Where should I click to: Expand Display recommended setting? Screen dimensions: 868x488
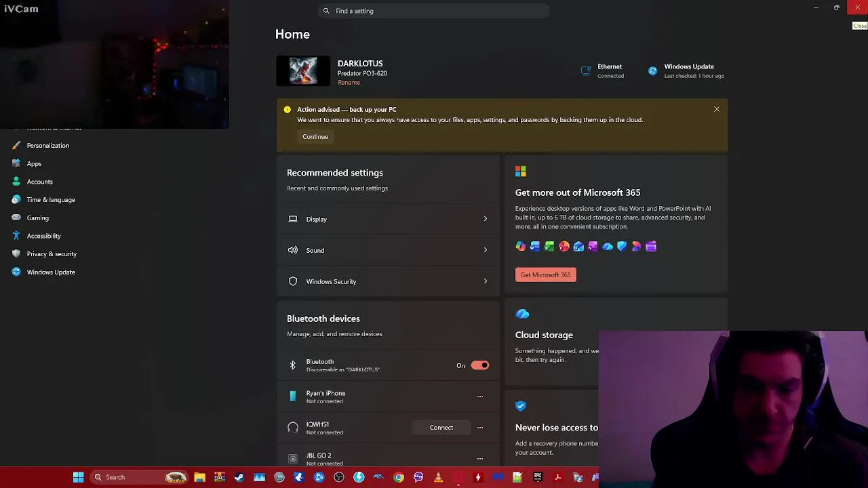[388, 219]
